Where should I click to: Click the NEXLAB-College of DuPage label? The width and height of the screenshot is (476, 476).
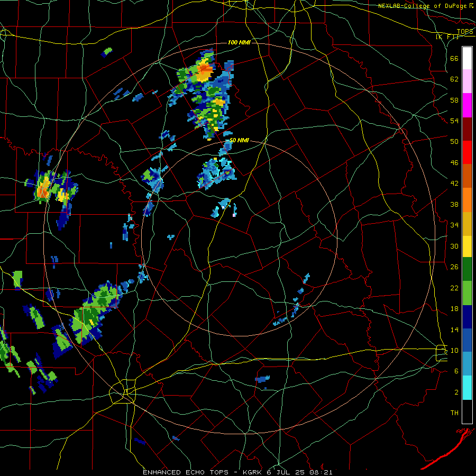pos(422,6)
